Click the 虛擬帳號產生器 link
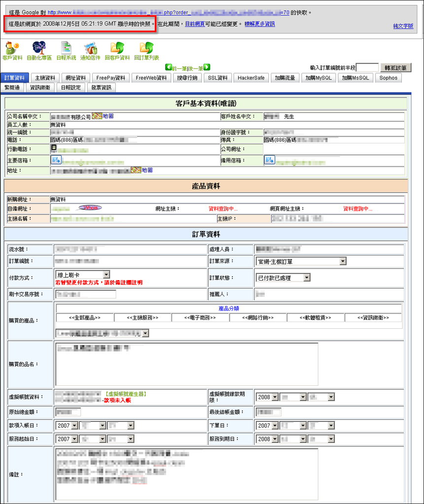 126,394
